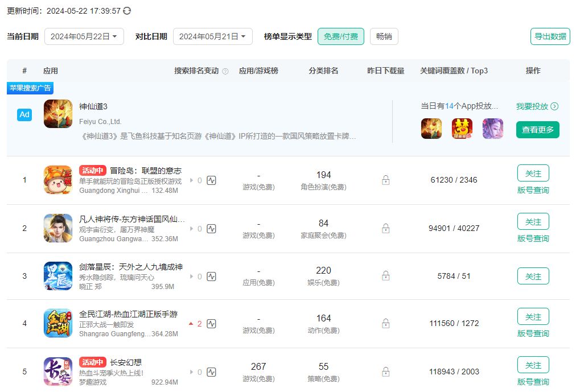Click the blue Ad badge

click(x=24, y=114)
